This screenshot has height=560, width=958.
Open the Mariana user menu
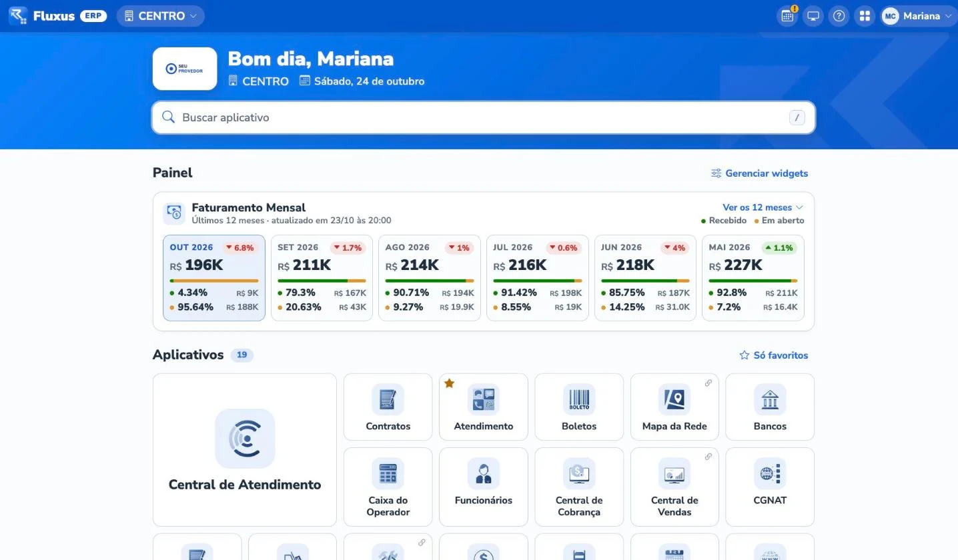coord(918,16)
